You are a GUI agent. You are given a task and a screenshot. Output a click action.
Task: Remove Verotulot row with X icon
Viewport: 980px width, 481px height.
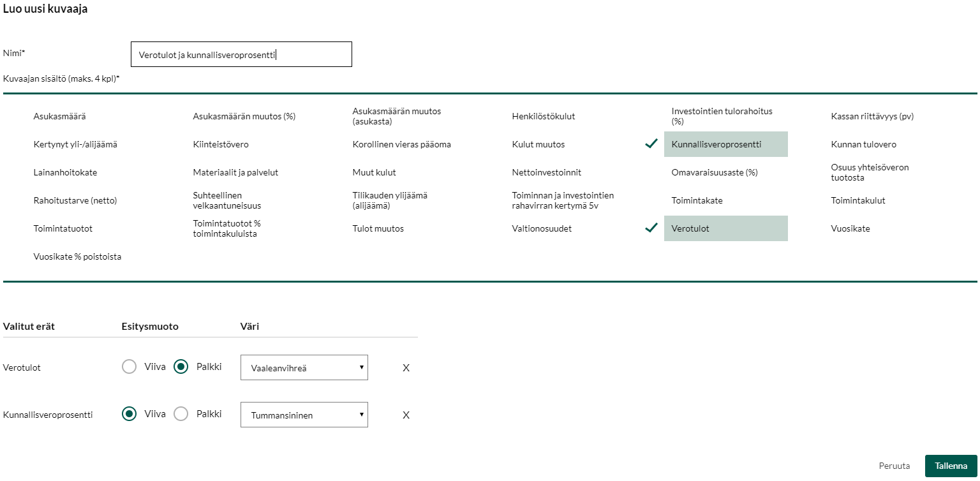pos(406,368)
